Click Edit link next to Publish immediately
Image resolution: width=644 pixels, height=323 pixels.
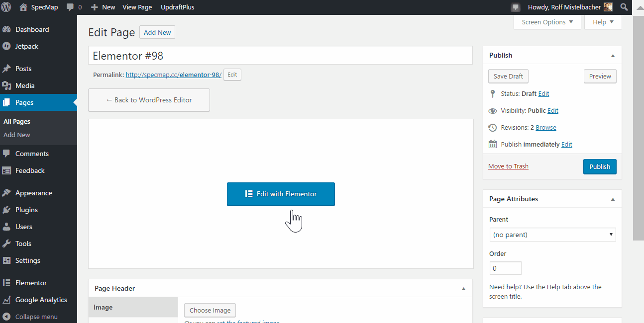pyautogui.click(x=567, y=144)
